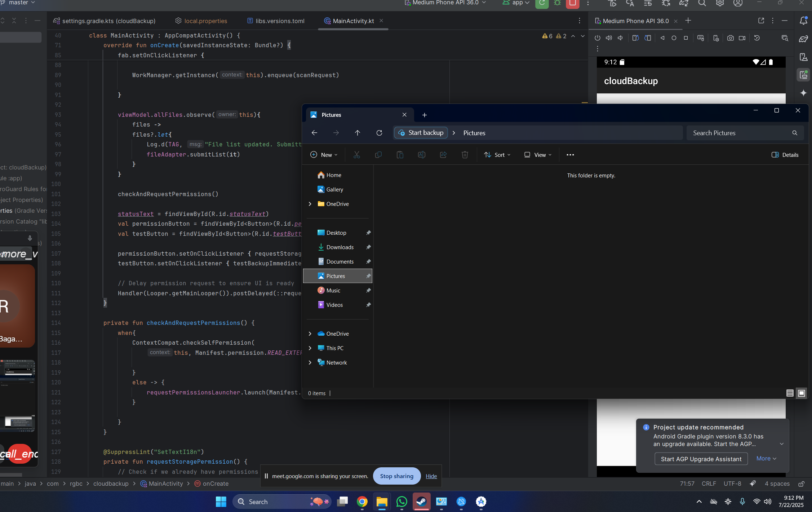
Task: Rotate the emulator device left
Action: pos(635,38)
